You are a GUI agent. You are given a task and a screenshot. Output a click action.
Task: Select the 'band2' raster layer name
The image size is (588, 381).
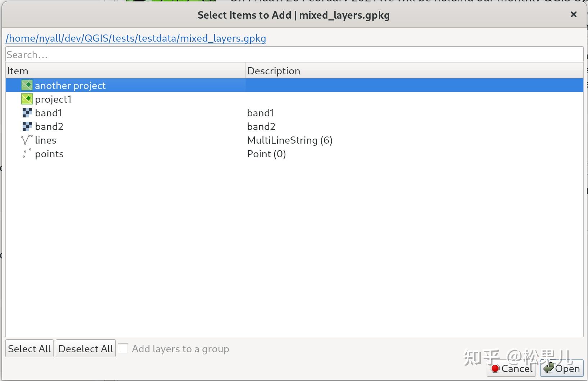[49, 127]
